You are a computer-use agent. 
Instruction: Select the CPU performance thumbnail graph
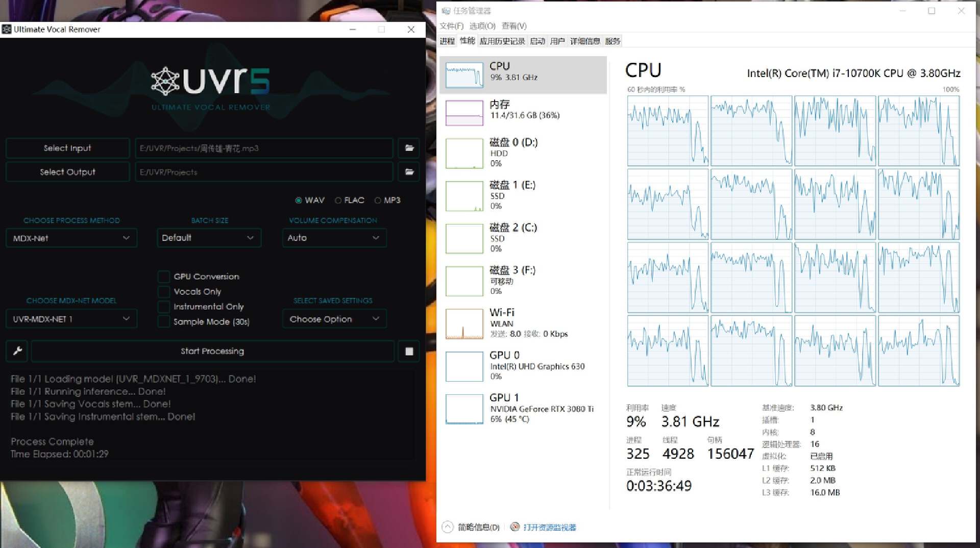(x=464, y=75)
